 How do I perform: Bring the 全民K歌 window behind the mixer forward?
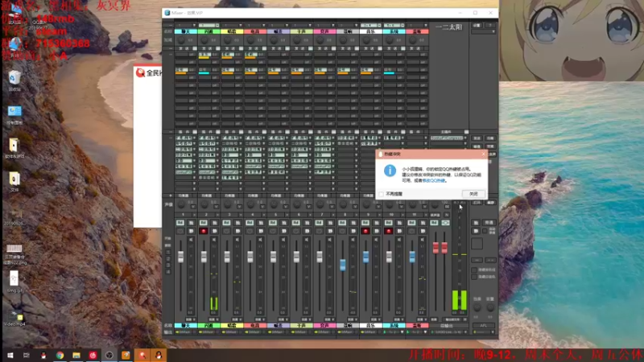148,144
